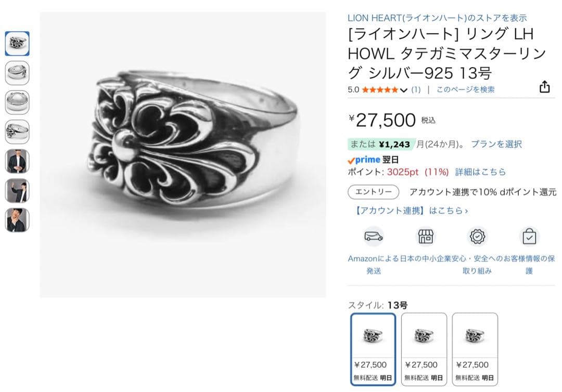Expand the rating breakdown chevron
The image size is (562, 392).
coord(404,90)
